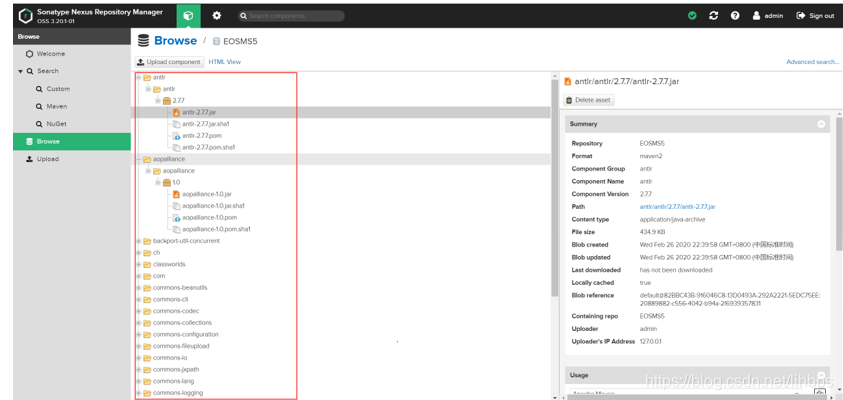Collapse the Search section in sidebar

pyautogui.click(x=20, y=72)
